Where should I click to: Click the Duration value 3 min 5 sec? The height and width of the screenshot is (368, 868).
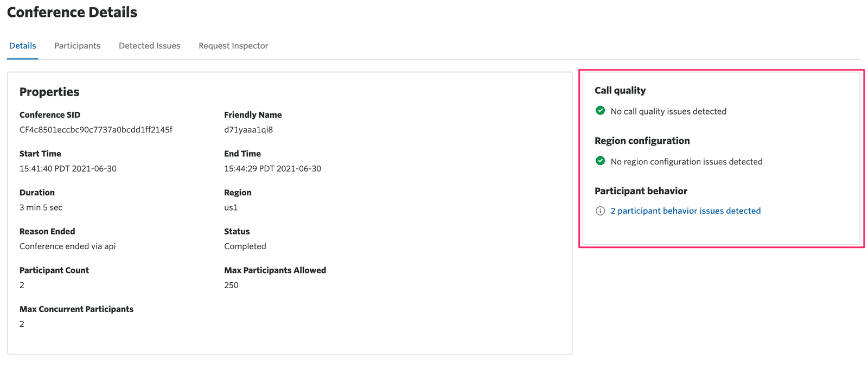point(41,207)
